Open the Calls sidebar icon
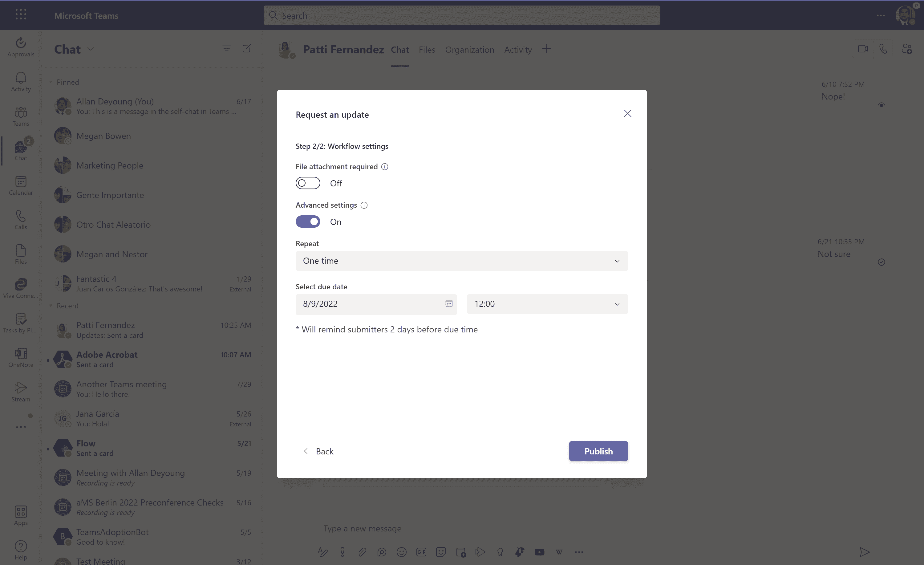 click(21, 219)
